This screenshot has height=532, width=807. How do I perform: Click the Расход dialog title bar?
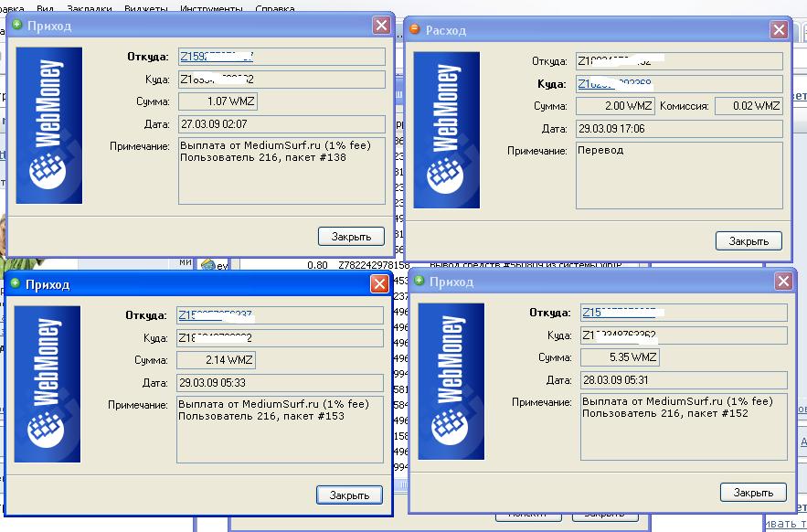click(597, 30)
